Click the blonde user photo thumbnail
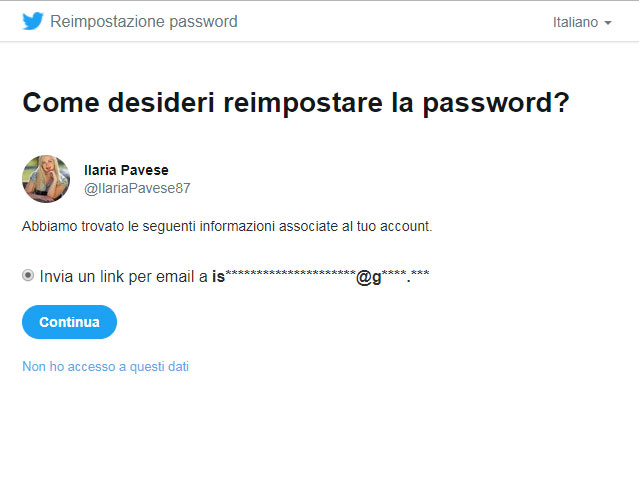The image size is (639, 483). 46,179
